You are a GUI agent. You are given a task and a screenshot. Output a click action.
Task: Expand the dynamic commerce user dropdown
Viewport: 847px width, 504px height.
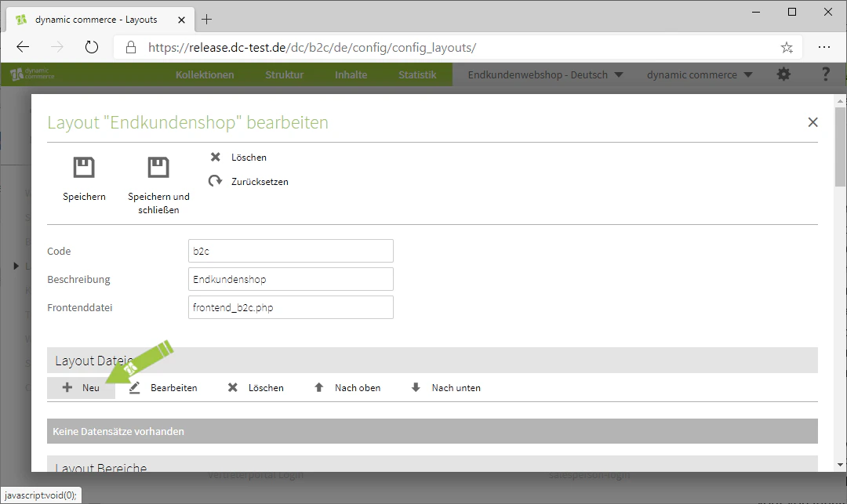point(700,74)
